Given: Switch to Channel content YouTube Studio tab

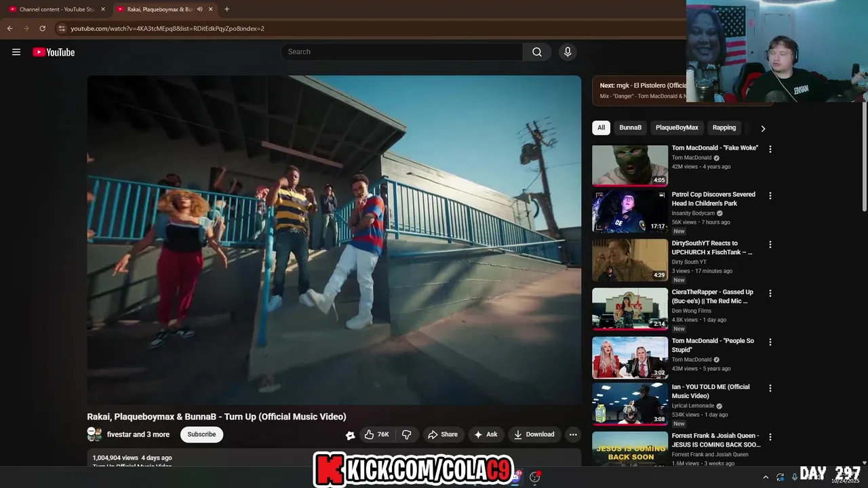Looking at the screenshot, I should (57, 9).
